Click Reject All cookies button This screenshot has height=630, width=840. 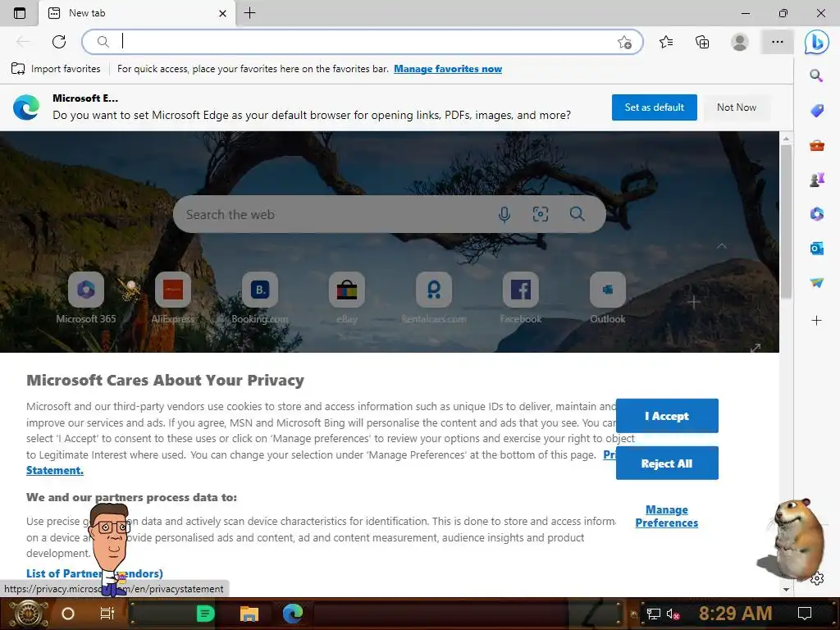tap(667, 463)
